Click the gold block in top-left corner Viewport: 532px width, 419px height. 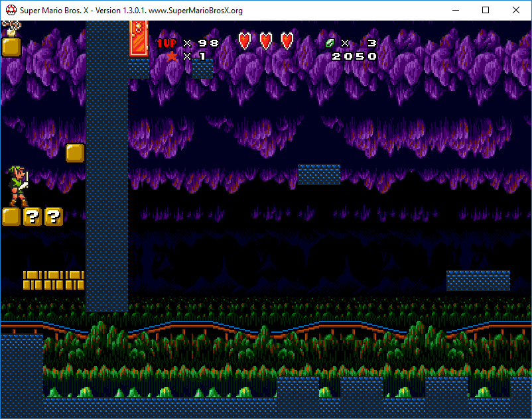click(11, 47)
